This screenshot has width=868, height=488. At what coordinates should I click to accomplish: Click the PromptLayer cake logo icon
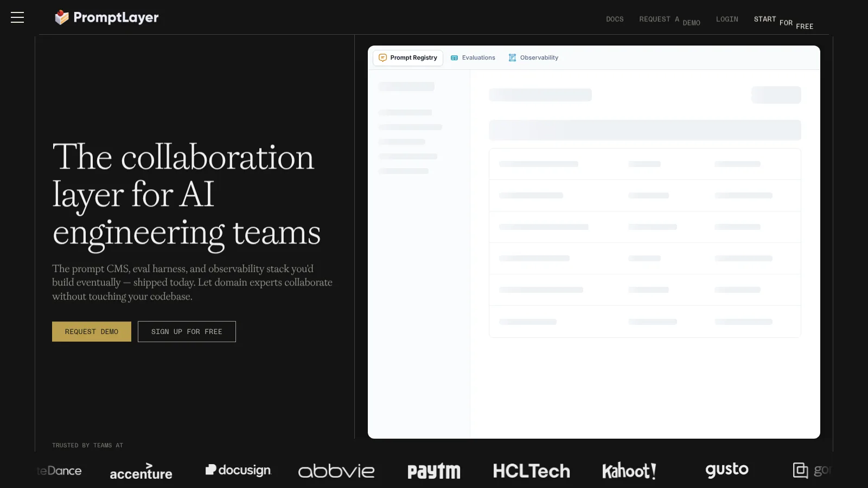62,17
